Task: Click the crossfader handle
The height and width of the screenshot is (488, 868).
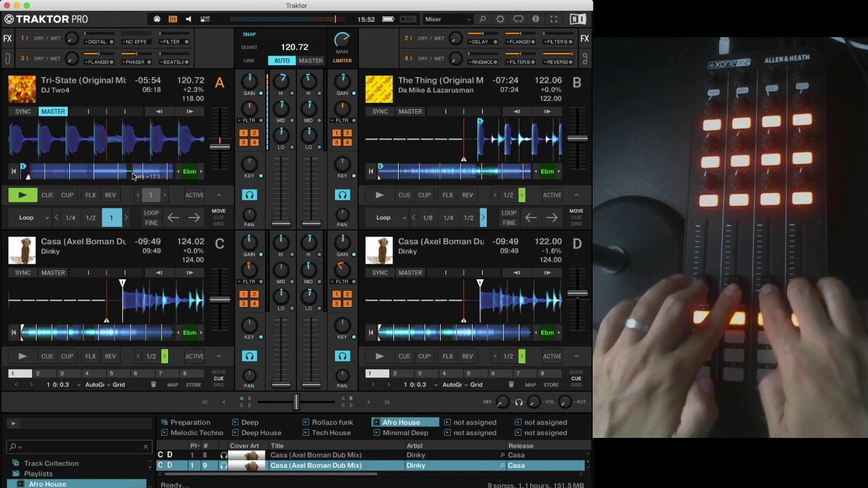Action: tap(296, 402)
